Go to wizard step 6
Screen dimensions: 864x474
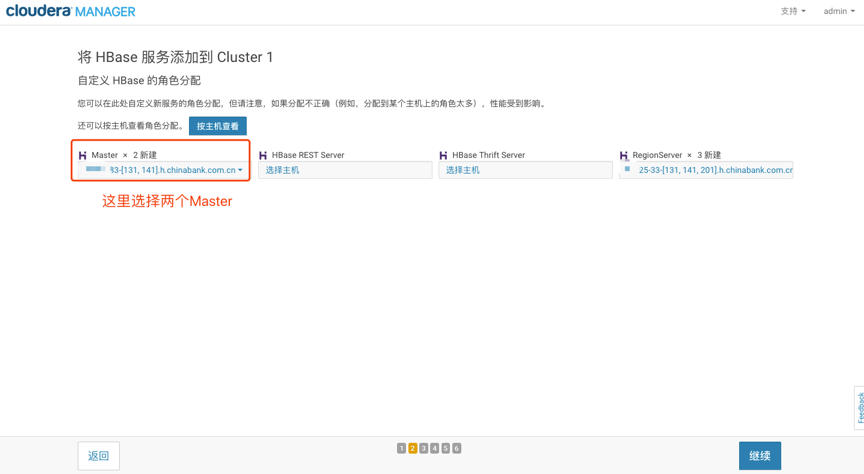click(x=456, y=448)
